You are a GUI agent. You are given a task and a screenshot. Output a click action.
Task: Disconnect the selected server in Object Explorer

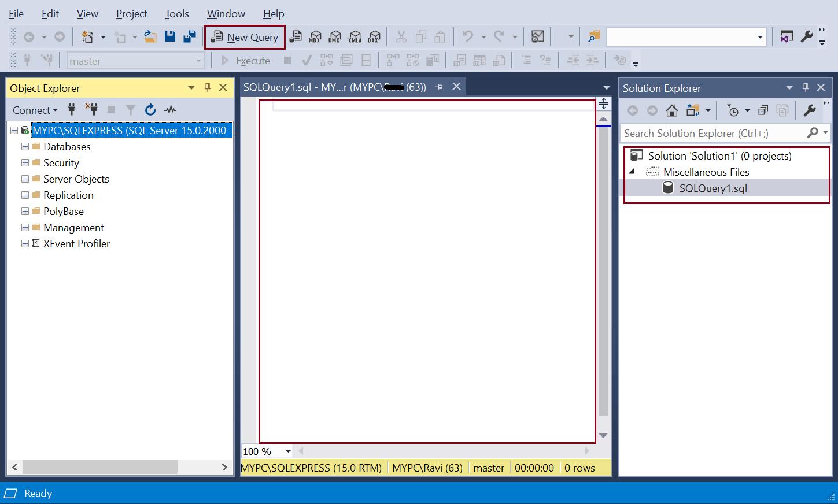coord(91,109)
